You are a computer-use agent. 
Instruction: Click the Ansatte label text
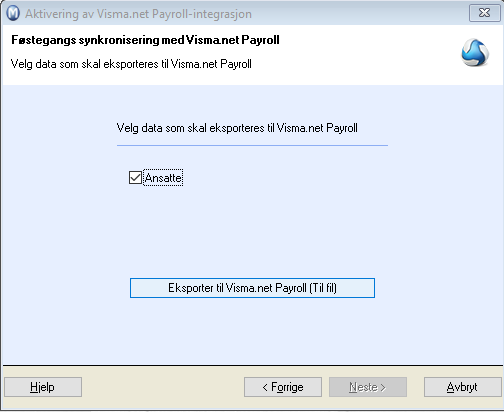point(163,178)
